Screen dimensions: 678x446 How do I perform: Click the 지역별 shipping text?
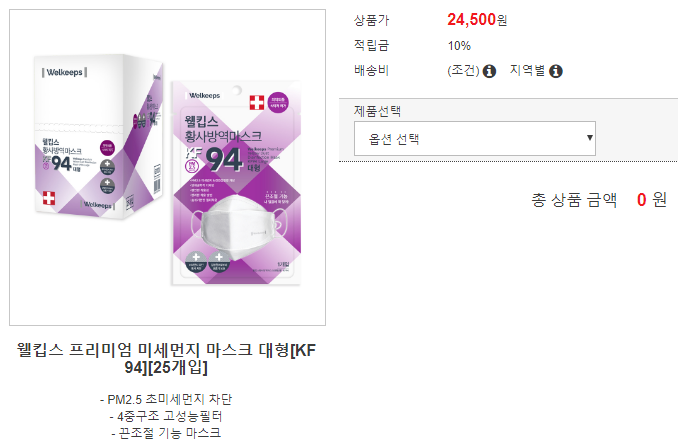[527, 70]
